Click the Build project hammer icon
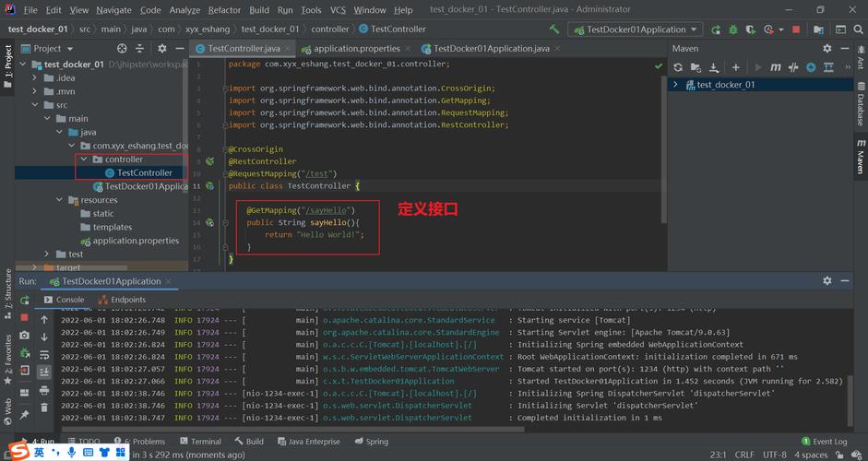 pyautogui.click(x=554, y=30)
